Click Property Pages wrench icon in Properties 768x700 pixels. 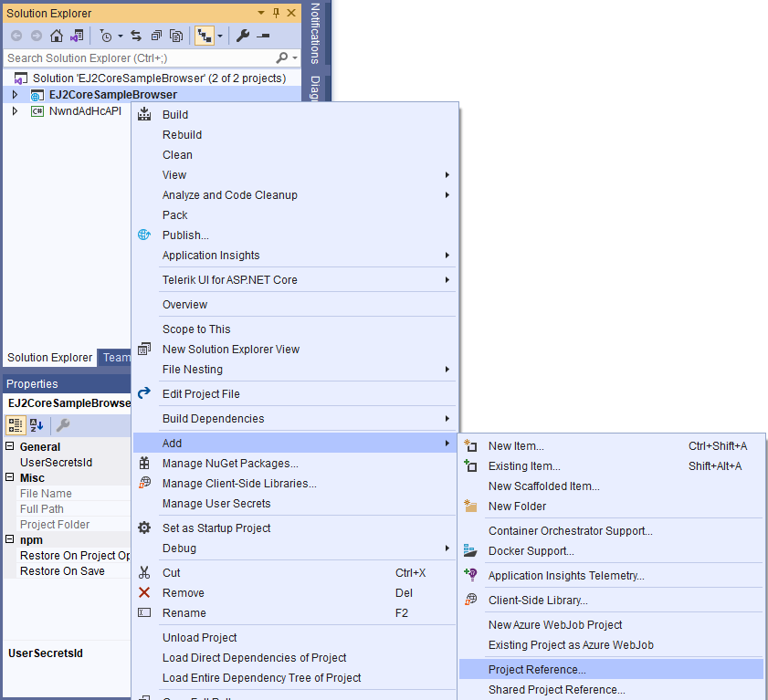(63, 425)
